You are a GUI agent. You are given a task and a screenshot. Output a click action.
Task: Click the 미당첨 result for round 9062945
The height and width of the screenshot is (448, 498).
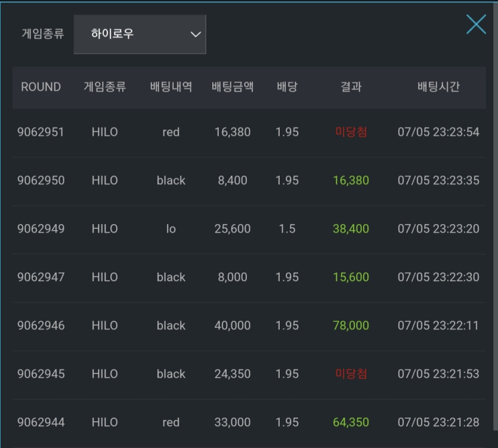(x=351, y=374)
